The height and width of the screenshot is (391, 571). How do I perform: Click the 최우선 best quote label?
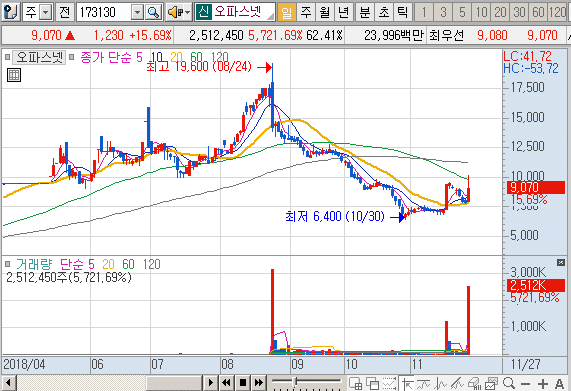tap(447, 35)
